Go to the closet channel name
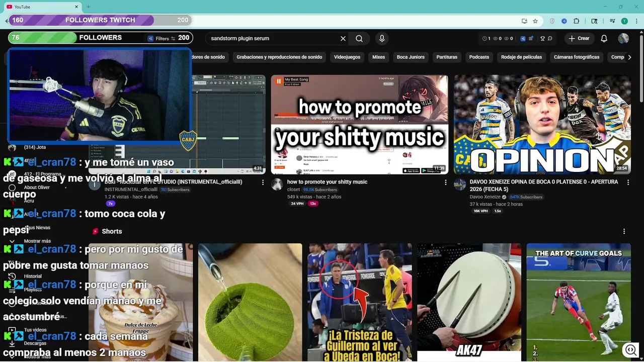This screenshot has height=362, width=644. 293,190
